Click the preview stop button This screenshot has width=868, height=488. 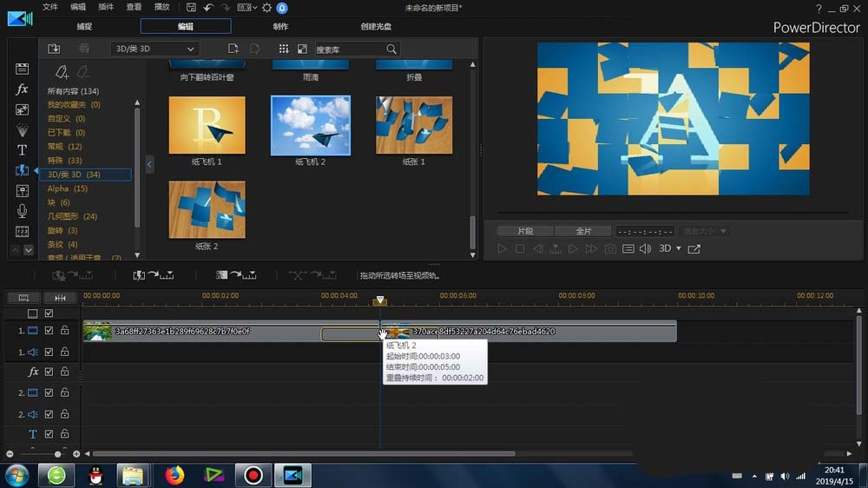coord(520,248)
